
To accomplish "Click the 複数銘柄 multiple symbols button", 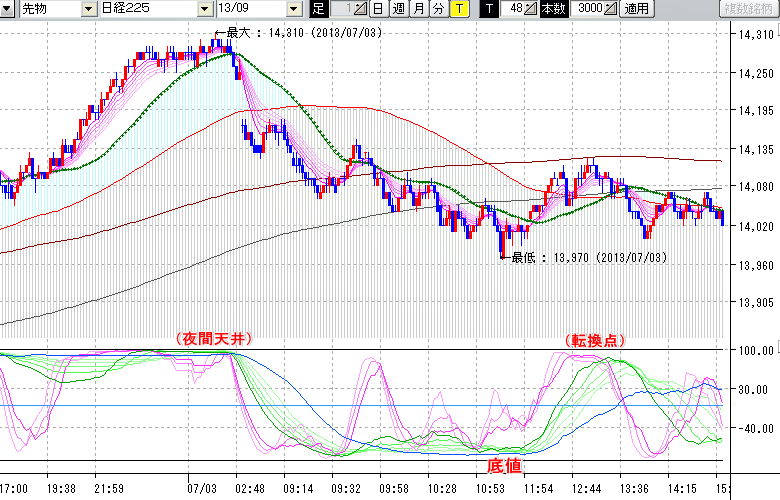I will (750, 9).
